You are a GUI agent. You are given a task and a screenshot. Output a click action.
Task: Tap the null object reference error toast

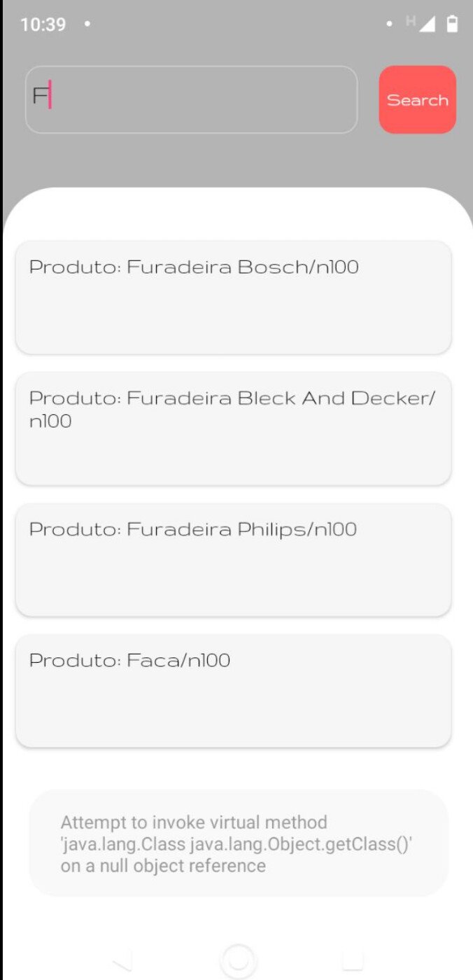point(238,843)
